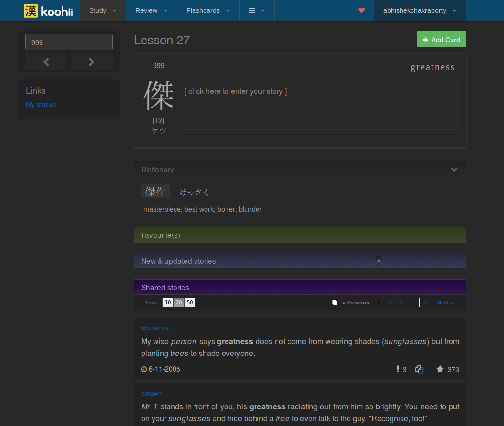Go to Next page of shared stories
Screen dimensions: 504x426
tap(444, 303)
